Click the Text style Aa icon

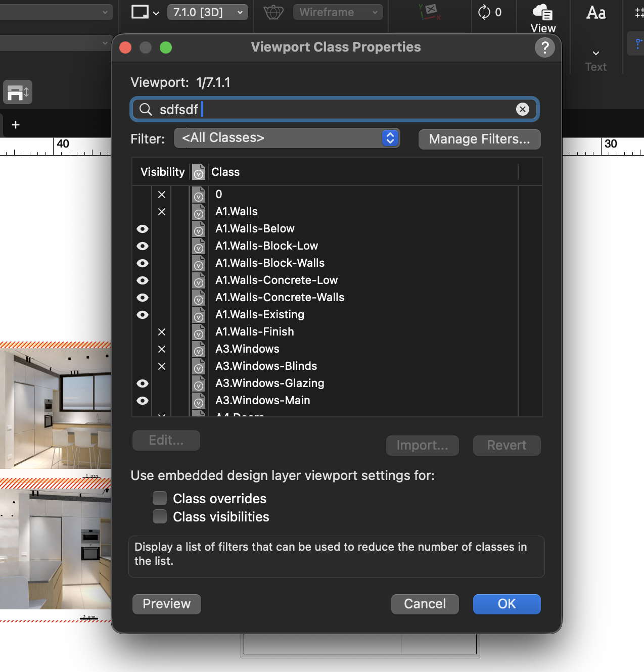pos(596,13)
